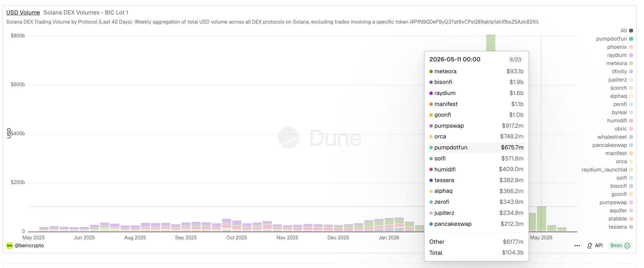This screenshot has width=644, height=268.
Task: Click the API plug icon
Action: click(590, 246)
